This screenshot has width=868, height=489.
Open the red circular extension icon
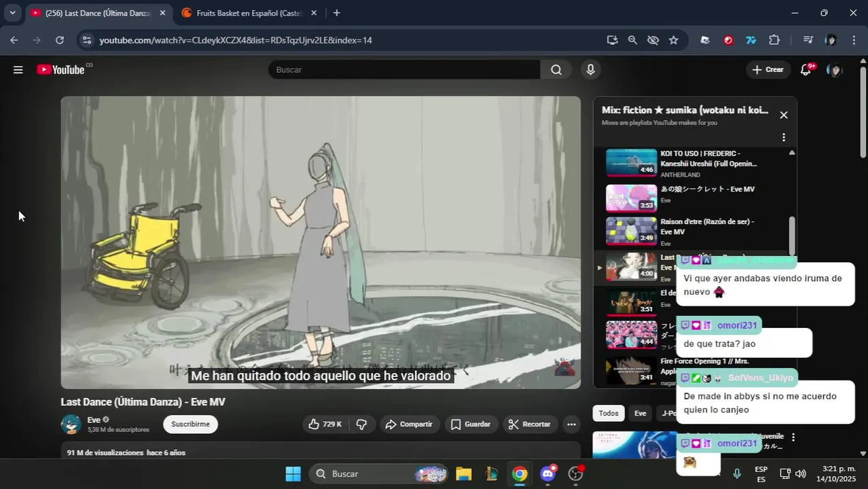tap(728, 40)
